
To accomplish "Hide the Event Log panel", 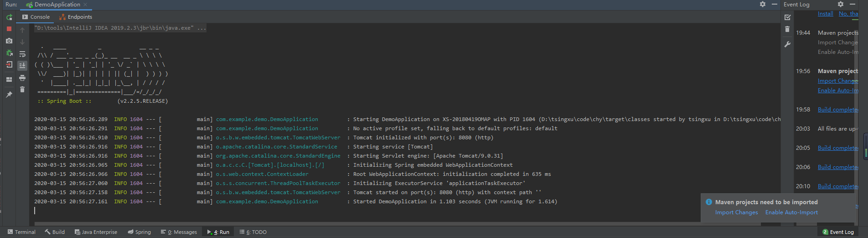I will pyautogui.click(x=852, y=4).
